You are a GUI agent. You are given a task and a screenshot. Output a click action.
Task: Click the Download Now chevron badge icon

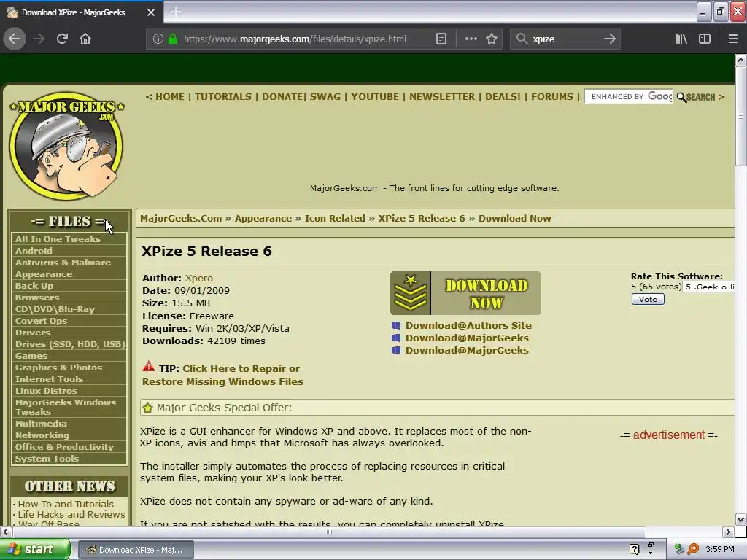pos(410,293)
